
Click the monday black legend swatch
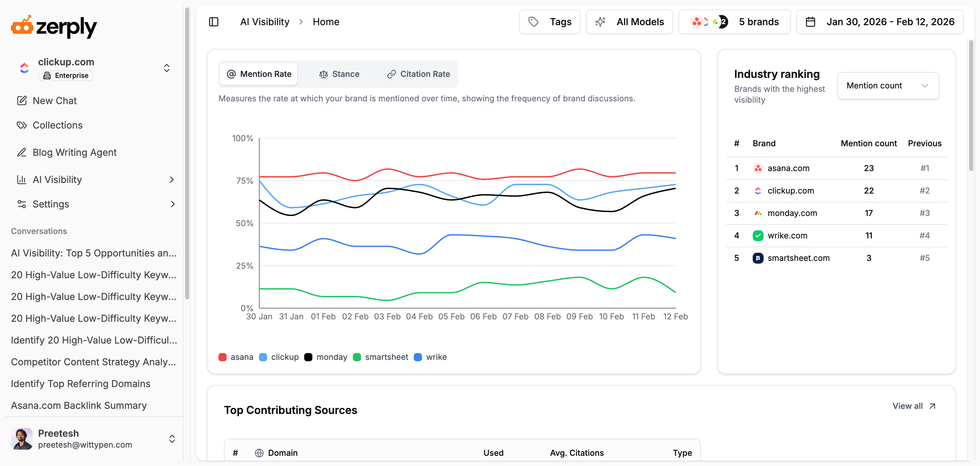tap(308, 357)
